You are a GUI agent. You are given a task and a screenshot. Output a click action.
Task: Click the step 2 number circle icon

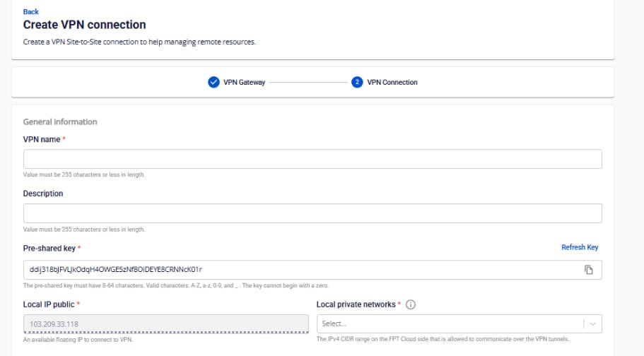click(357, 82)
